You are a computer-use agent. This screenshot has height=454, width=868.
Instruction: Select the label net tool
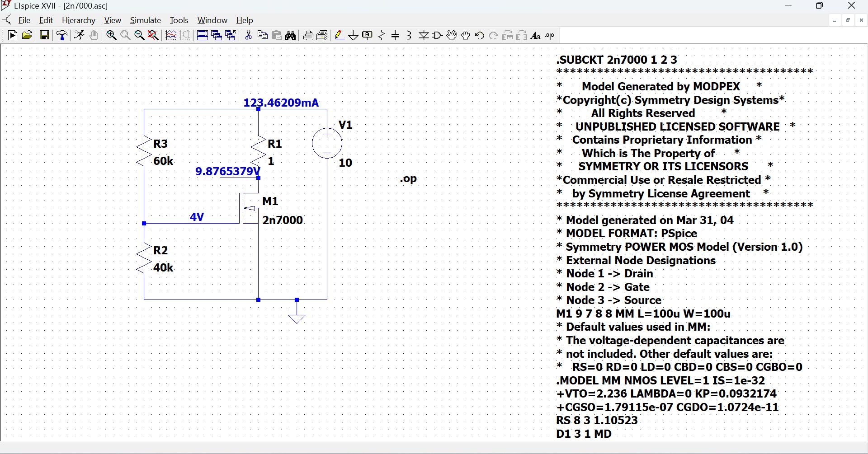tap(368, 36)
